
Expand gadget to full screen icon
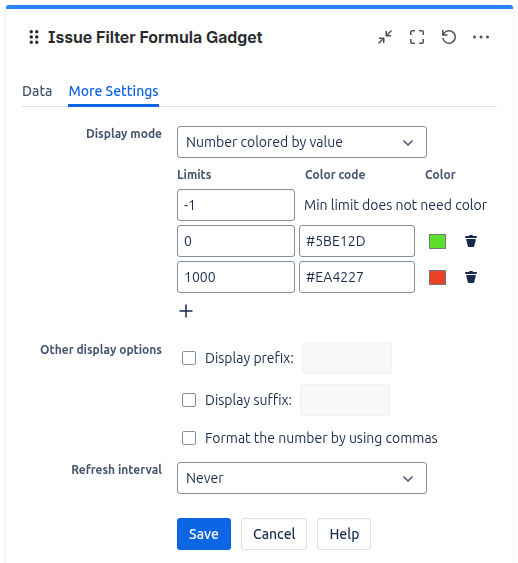coord(417,37)
